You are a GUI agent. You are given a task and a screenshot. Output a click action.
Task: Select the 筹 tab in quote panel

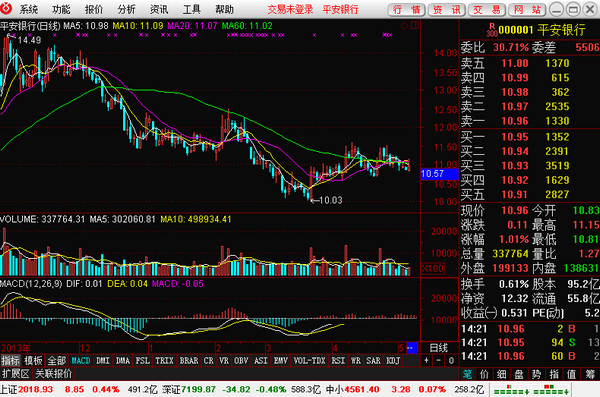(x=590, y=374)
